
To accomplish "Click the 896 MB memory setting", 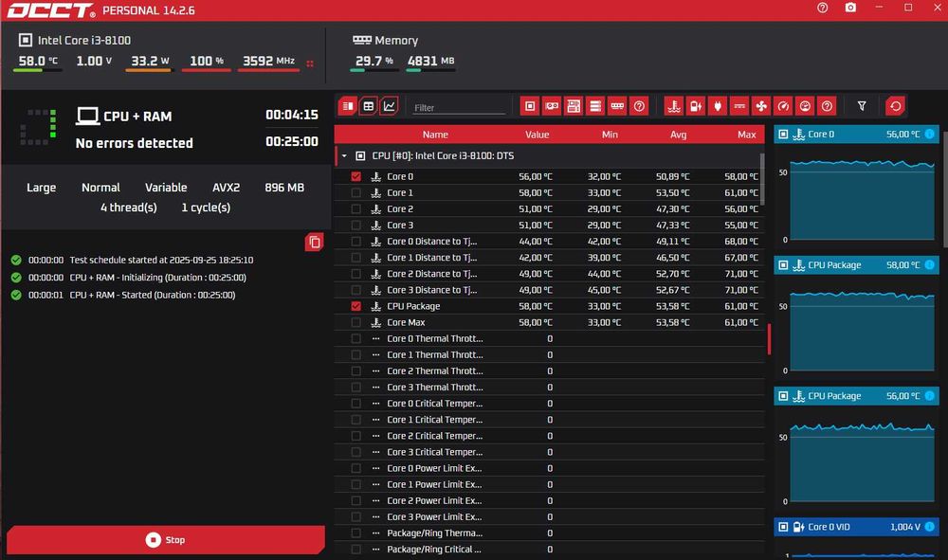I will pyautogui.click(x=284, y=188).
